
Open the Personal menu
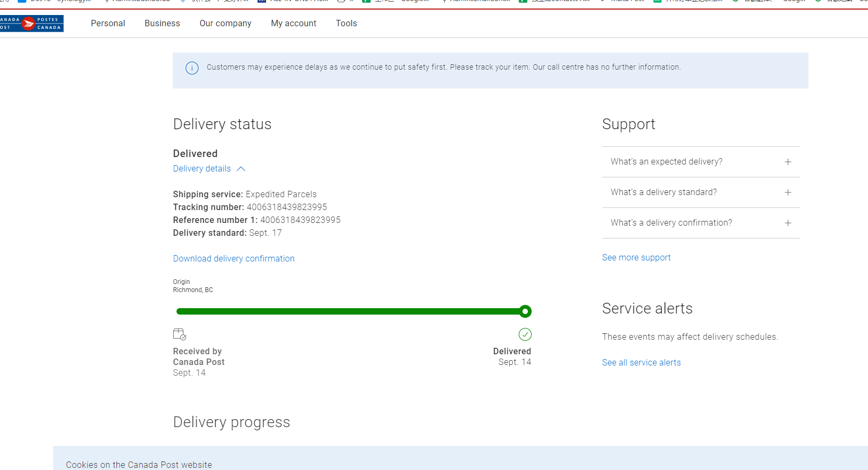(108, 24)
